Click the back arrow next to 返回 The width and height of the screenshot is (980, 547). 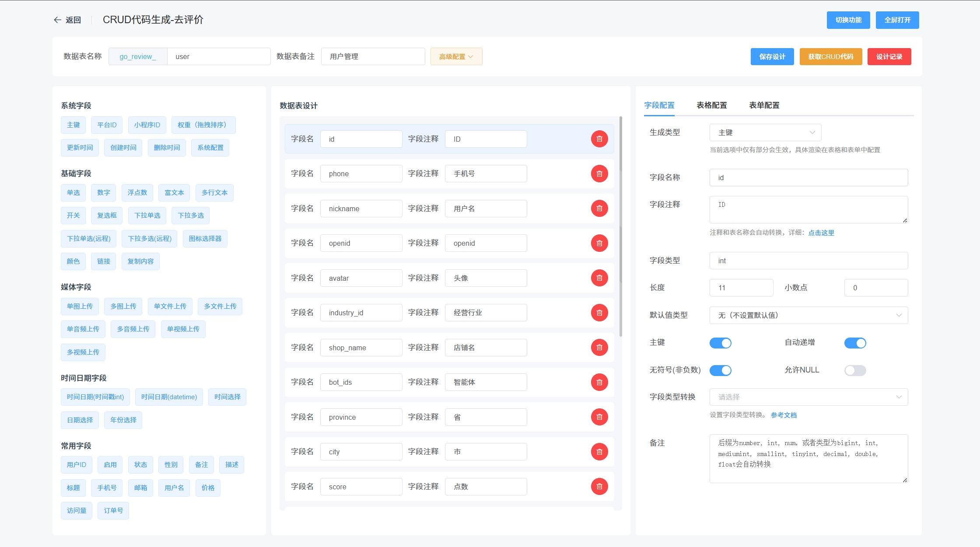(57, 20)
